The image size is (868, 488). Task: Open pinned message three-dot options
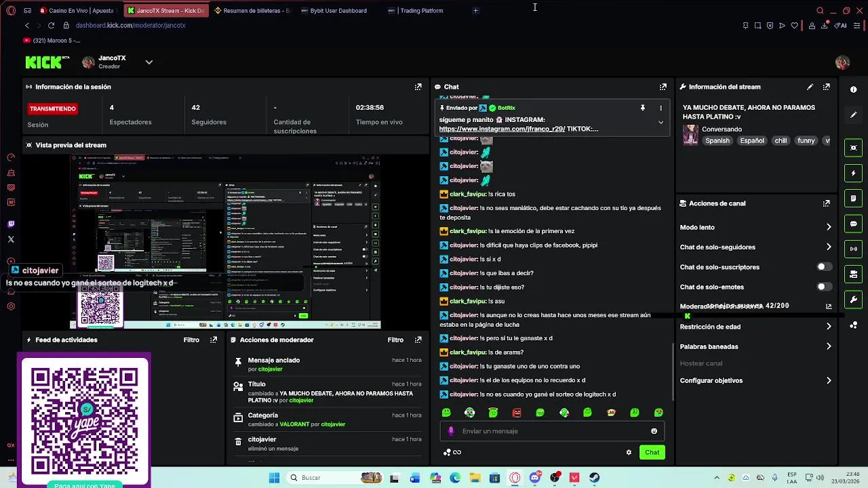660,108
